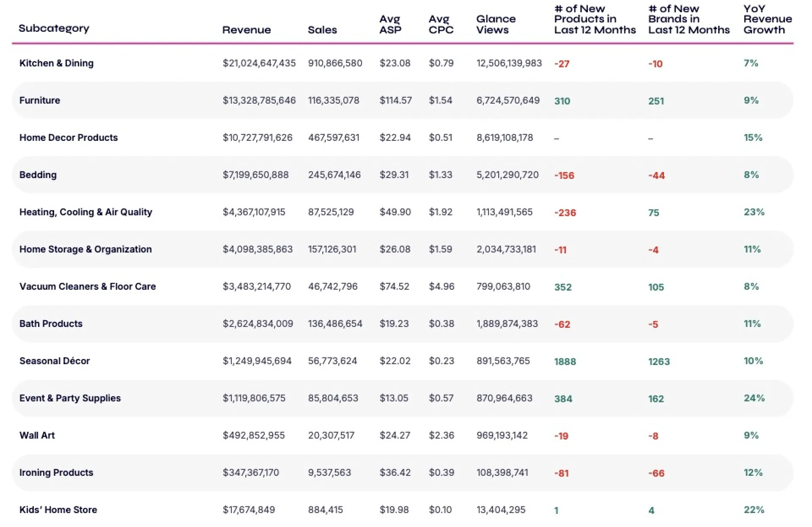Click Vacuum Cleaners new brands value 105

[656, 287]
